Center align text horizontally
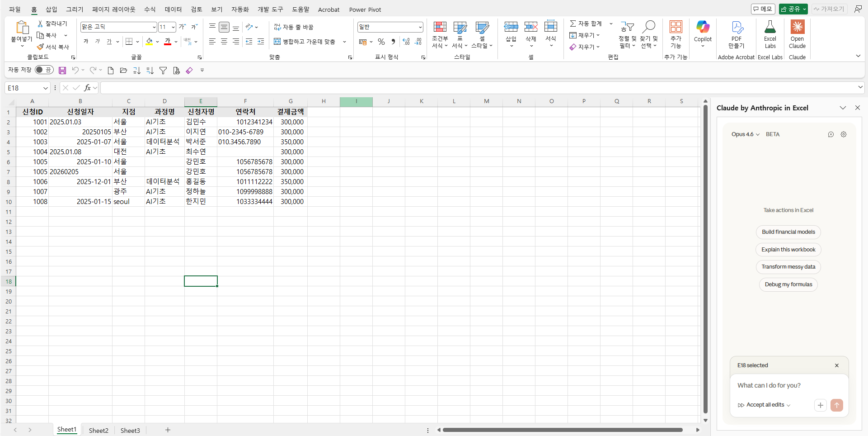 [x=224, y=42]
